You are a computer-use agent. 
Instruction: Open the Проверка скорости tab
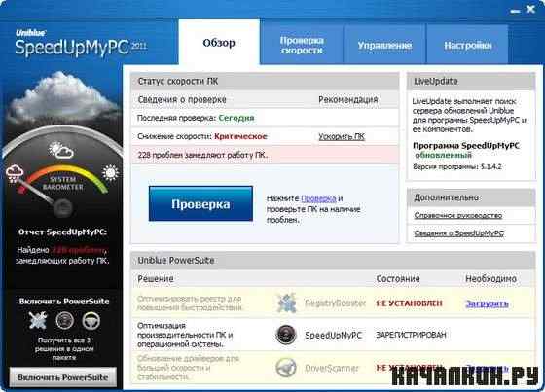pyautogui.click(x=302, y=45)
